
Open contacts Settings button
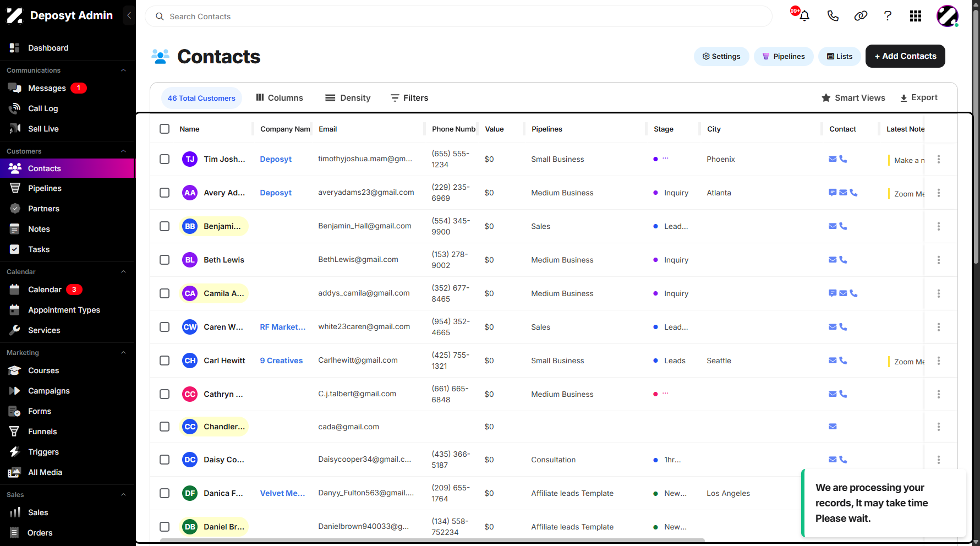click(x=721, y=56)
